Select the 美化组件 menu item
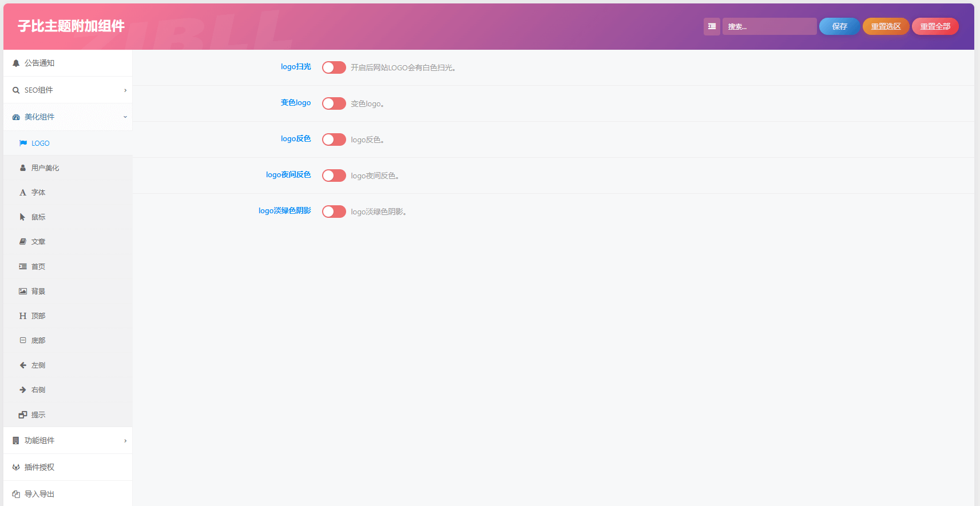980x506 pixels. [68, 117]
